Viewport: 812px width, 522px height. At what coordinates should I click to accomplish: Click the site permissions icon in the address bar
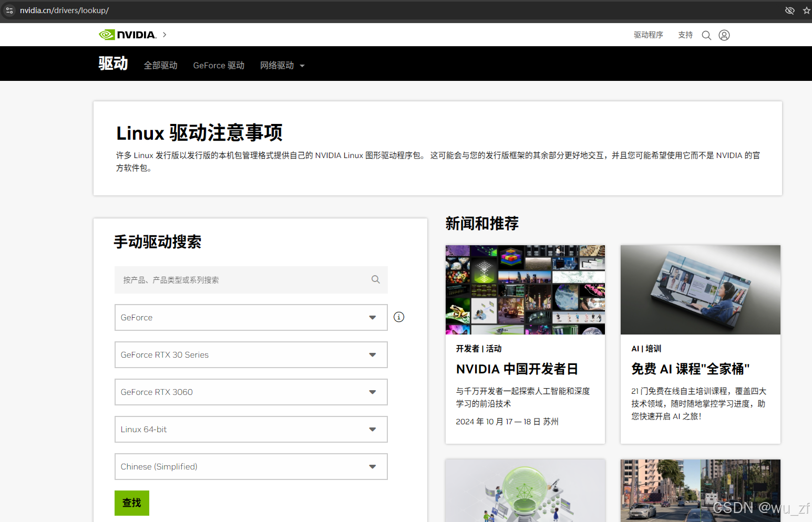tap(9, 10)
